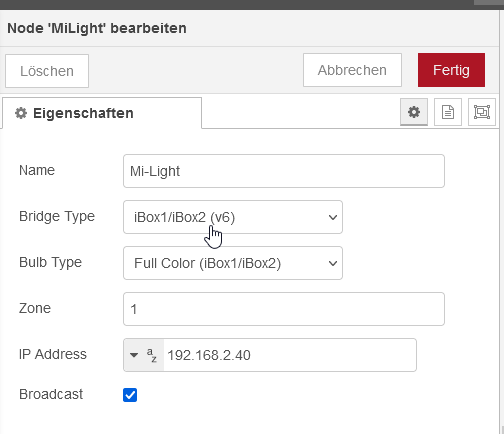Click the Bulb Type label
The height and width of the screenshot is (434, 504).
pos(50,263)
